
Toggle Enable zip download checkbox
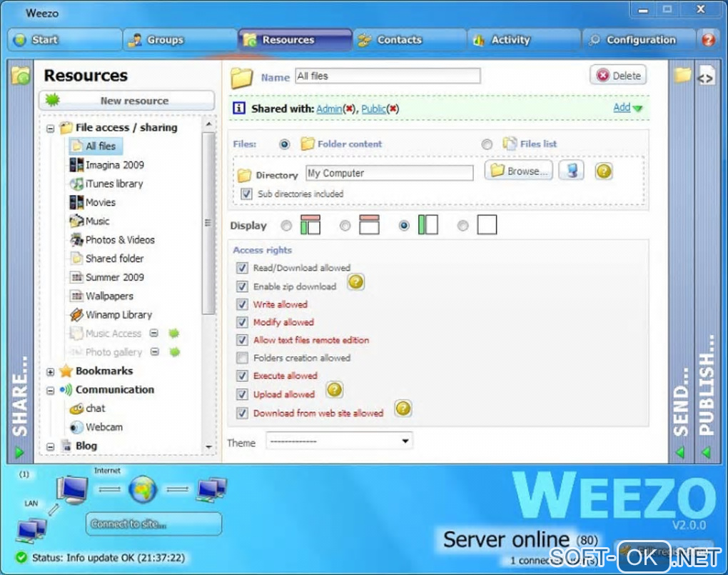click(242, 286)
